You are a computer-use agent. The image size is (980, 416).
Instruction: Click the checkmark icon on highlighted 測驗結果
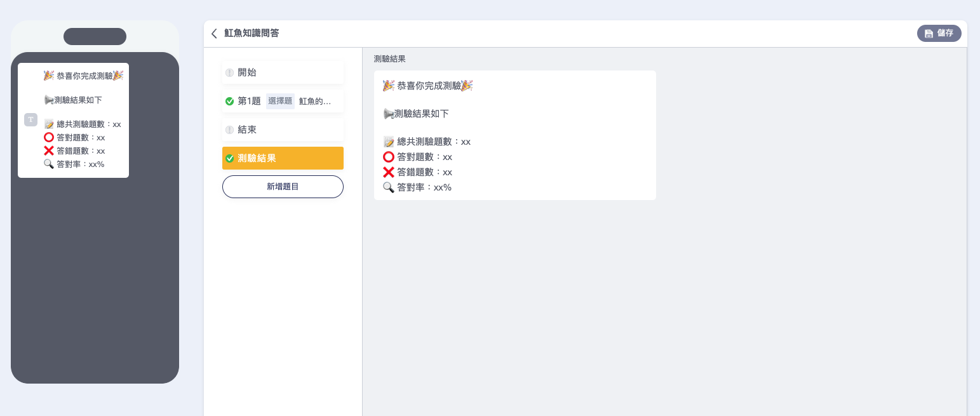[x=229, y=158]
